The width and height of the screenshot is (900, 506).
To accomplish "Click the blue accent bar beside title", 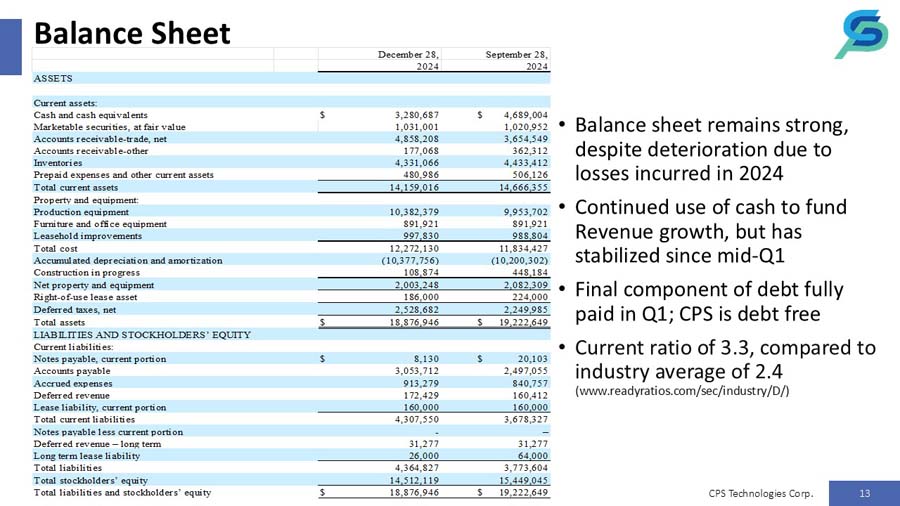I will (x=10, y=46).
